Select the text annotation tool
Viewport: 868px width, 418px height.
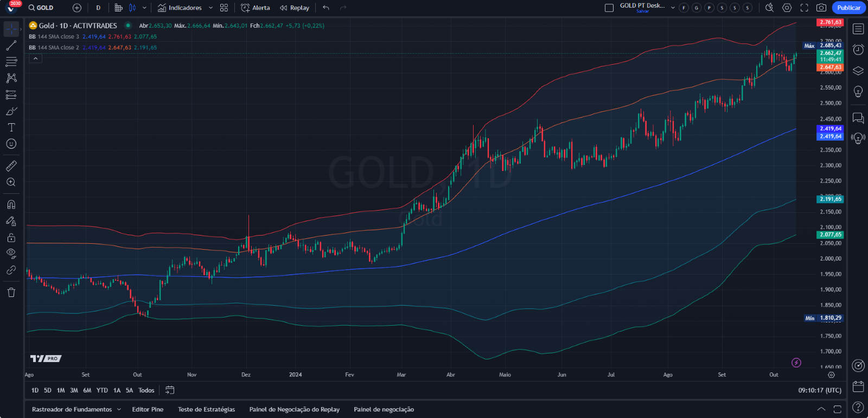coord(11,128)
